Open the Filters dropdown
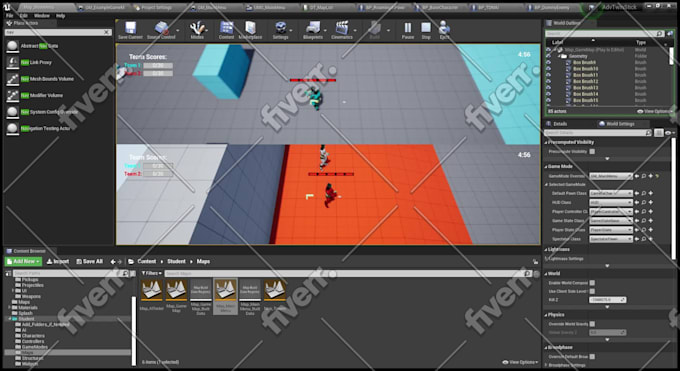Image resolution: width=680 pixels, height=371 pixels. (151, 273)
